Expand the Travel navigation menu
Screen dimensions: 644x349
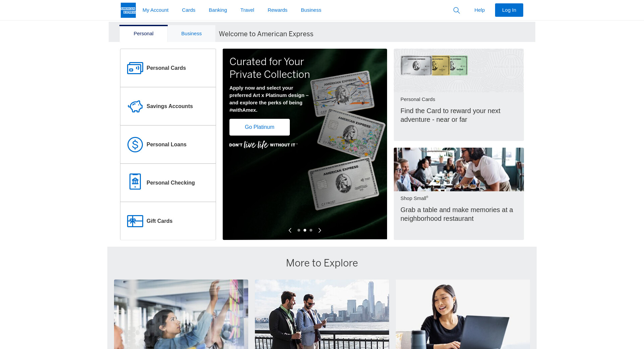[x=247, y=10]
